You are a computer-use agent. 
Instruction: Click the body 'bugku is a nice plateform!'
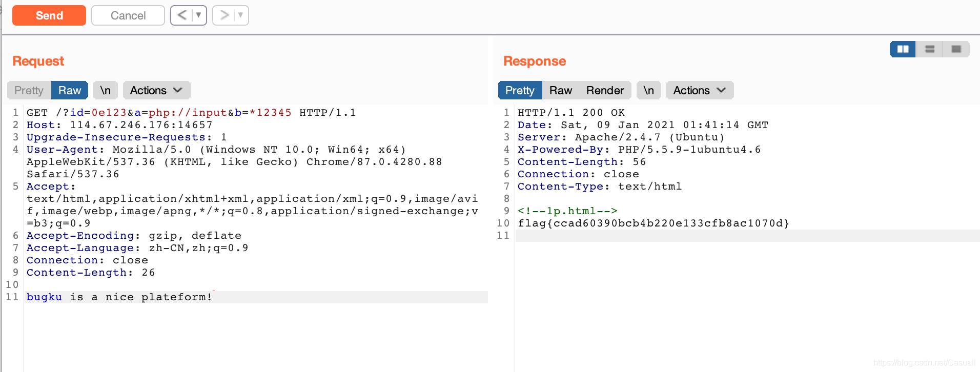pos(119,297)
